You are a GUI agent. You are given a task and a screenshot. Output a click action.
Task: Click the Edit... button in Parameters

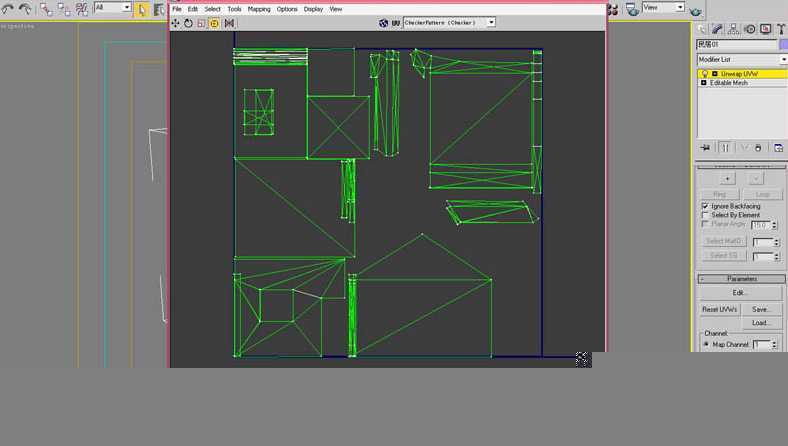(741, 293)
